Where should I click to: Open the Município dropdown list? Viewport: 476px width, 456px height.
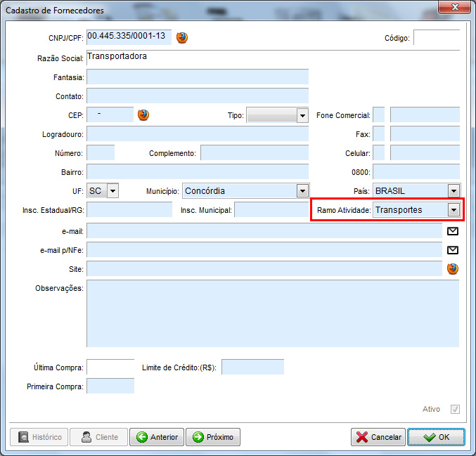tap(302, 190)
